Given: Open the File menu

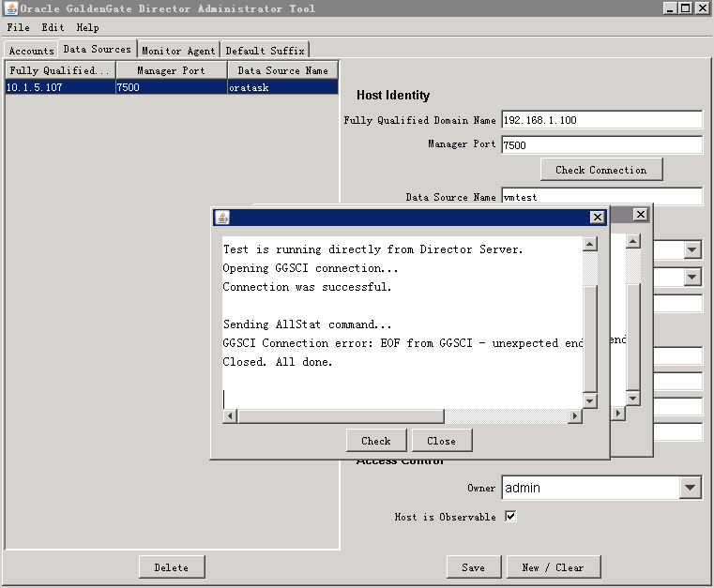Looking at the screenshot, I should coord(18,27).
